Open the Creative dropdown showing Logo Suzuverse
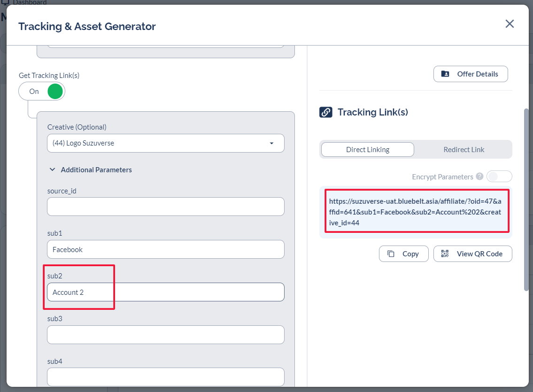This screenshot has height=392, width=533. [x=166, y=143]
